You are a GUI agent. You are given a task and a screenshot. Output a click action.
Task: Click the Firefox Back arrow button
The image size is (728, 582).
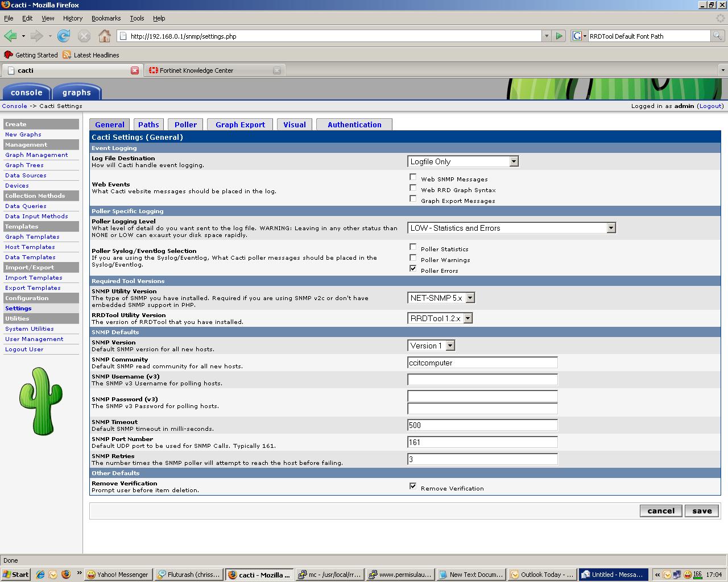point(10,36)
